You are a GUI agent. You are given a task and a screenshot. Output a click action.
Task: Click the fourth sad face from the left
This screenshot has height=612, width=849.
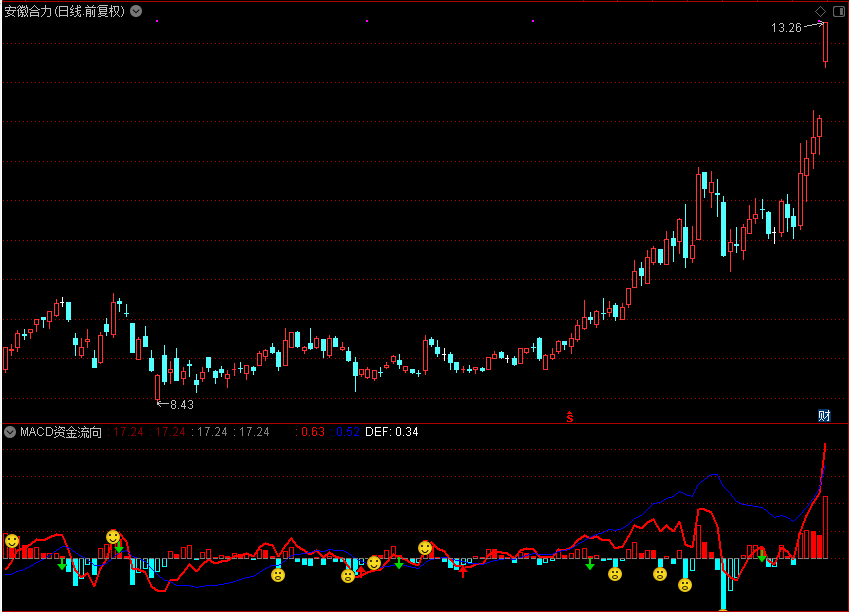click(659, 574)
